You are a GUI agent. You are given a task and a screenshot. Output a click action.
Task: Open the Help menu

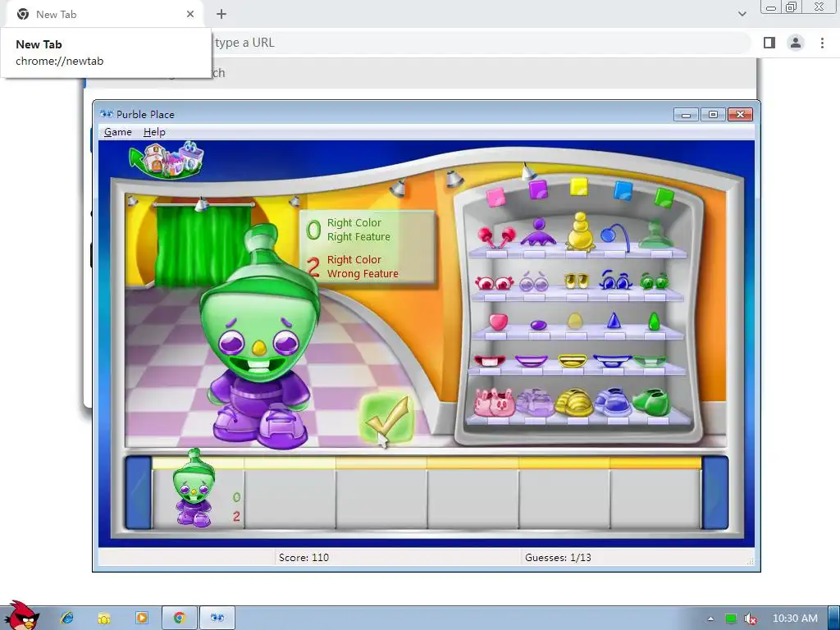154,132
